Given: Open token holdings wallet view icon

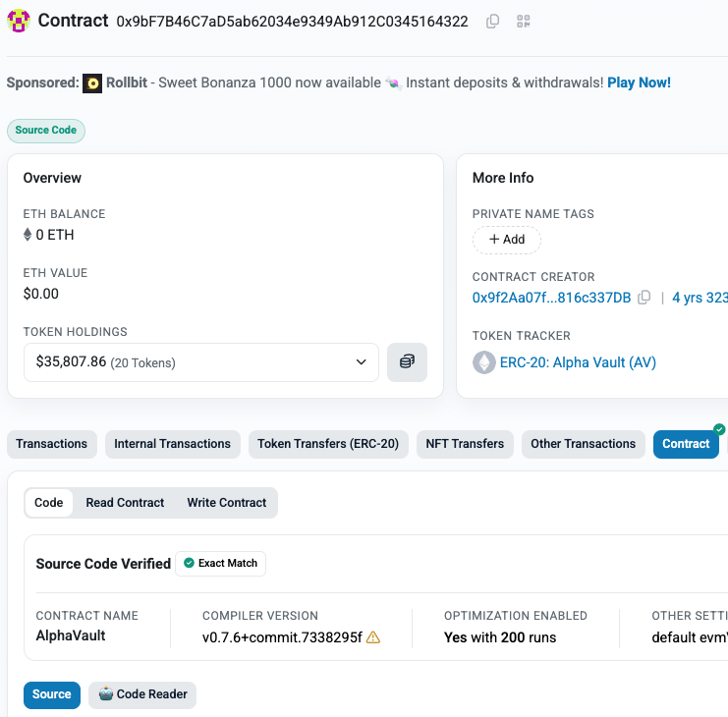Looking at the screenshot, I should 407,362.
